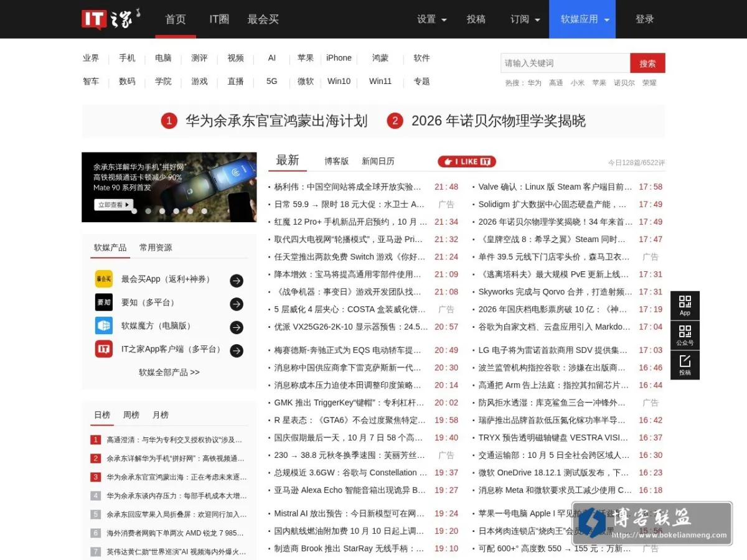Switch to the 博客版 tab

coord(336,161)
